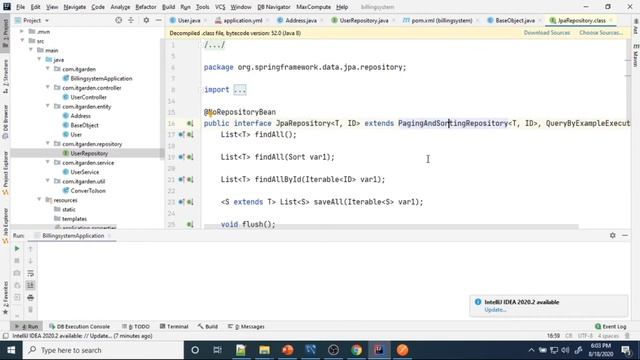Open the Messages tool window
Screen dimensions: 640x360
coord(246,327)
